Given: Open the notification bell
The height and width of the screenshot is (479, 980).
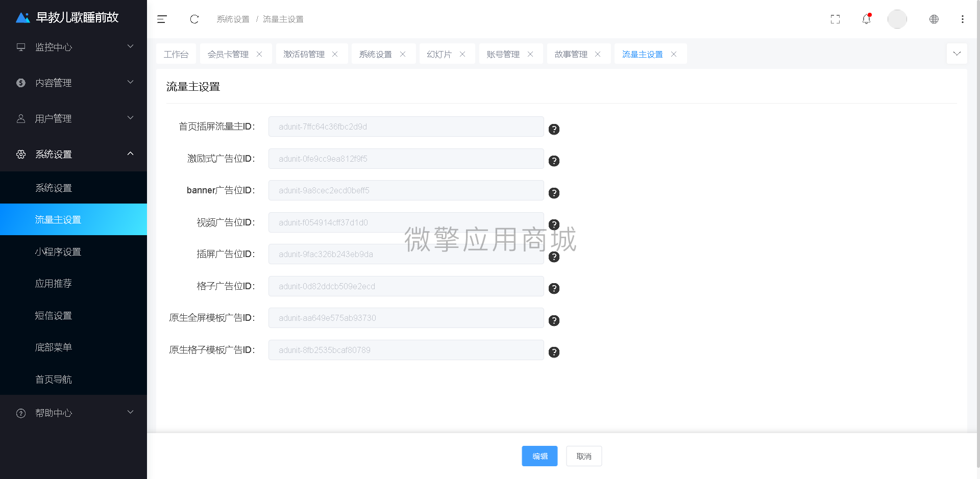Looking at the screenshot, I should [x=866, y=19].
